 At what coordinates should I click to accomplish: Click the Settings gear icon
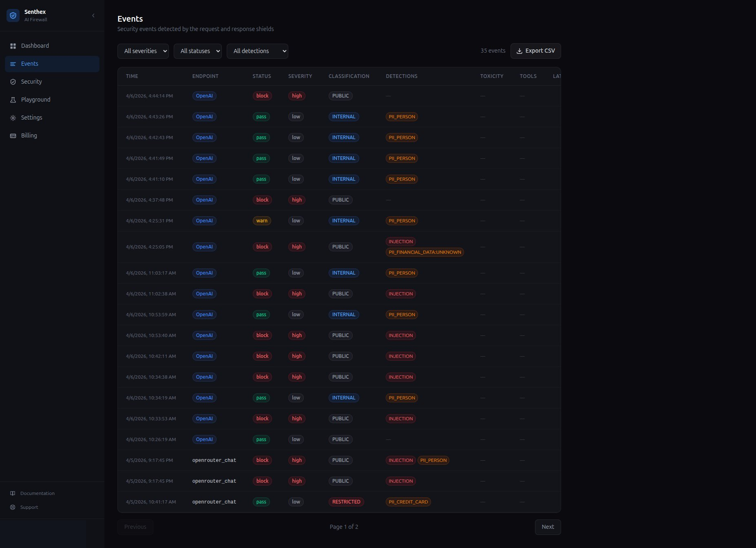pos(13,118)
